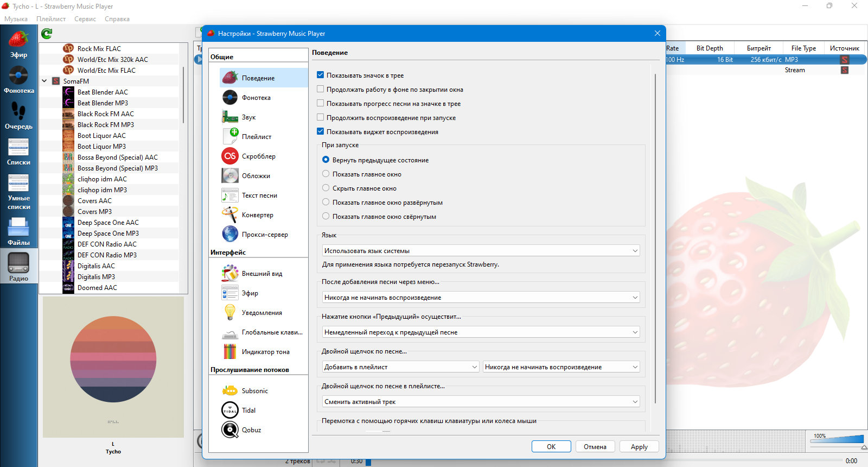The width and height of the screenshot is (868, 467).
Task: Open Qobuz settings via its icon
Action: pyautogui.click(x=230, y=430)
